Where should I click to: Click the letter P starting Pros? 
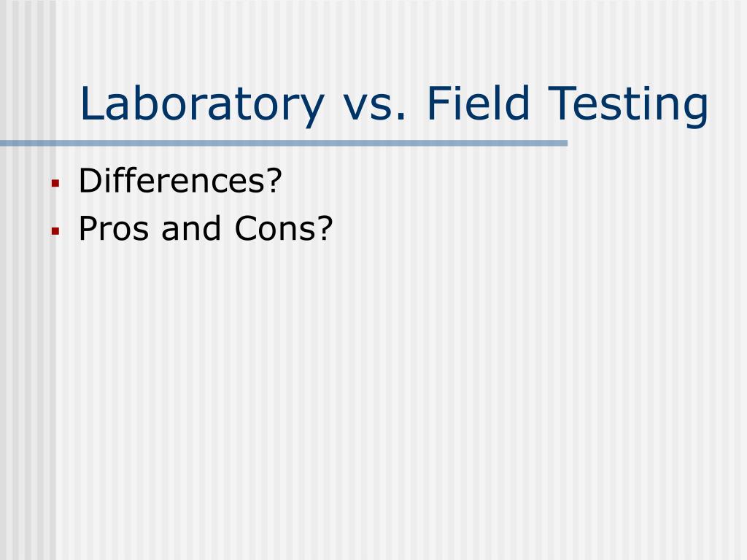[88, 228]
